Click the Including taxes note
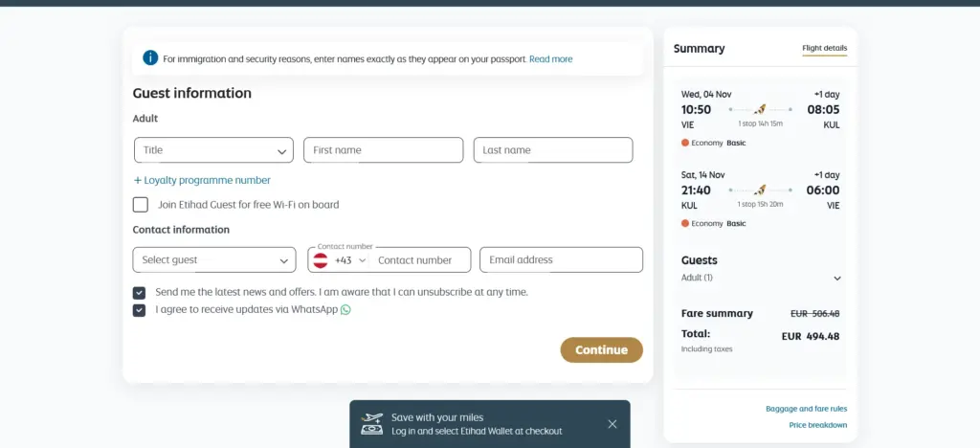Viewport: 980px width, 448px height. [x=707, y=349]
